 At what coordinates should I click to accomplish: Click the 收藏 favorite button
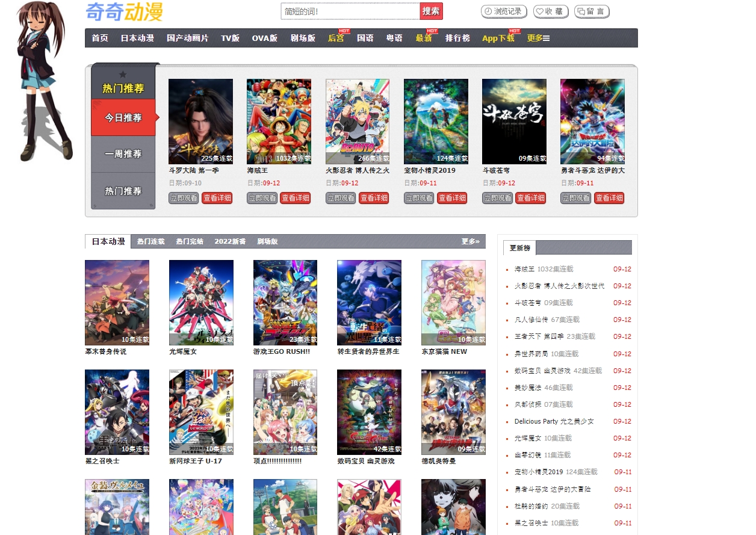550,11
